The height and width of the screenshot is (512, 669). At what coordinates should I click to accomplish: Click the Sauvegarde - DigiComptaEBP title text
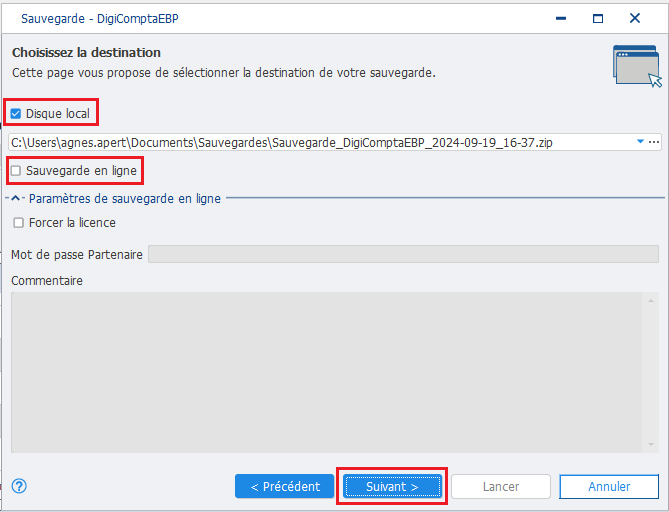tap(100, 19)
